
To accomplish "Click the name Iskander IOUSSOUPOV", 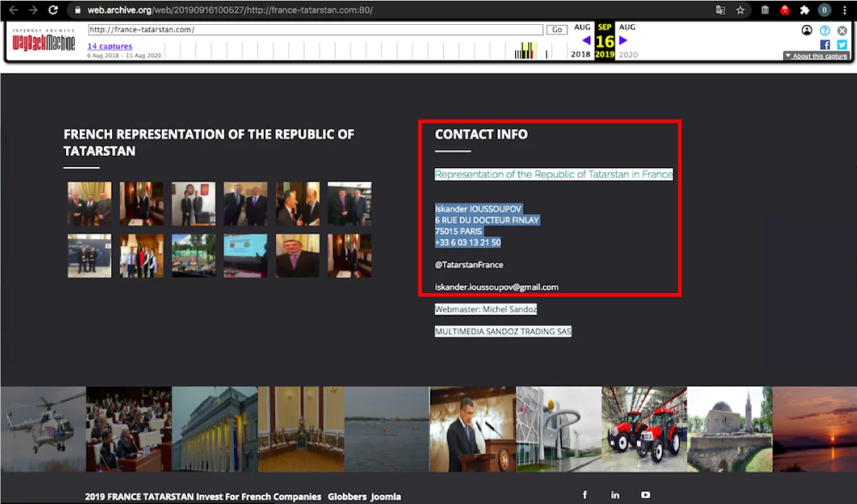I will 478,209.
